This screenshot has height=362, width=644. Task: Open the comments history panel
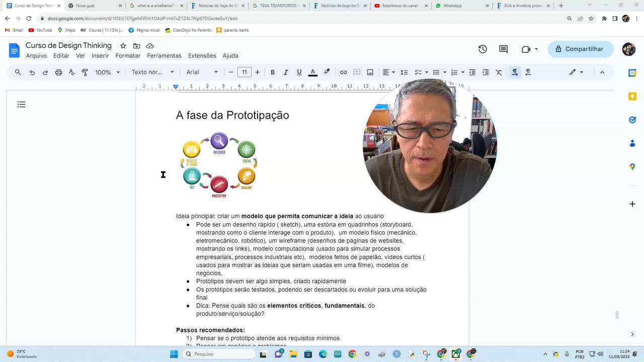coord(503,49)
